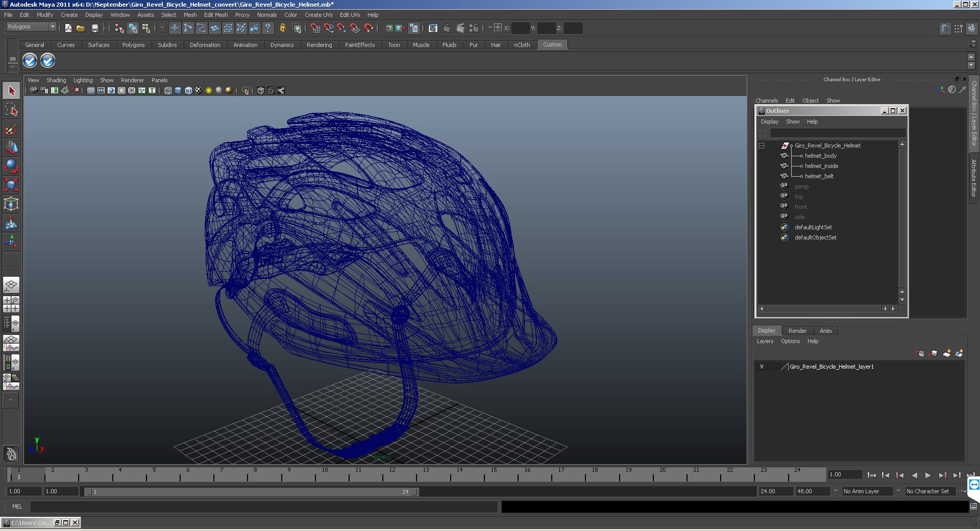Open the Anim layer tab
The image size is (980, 531).
coord(825,331)
